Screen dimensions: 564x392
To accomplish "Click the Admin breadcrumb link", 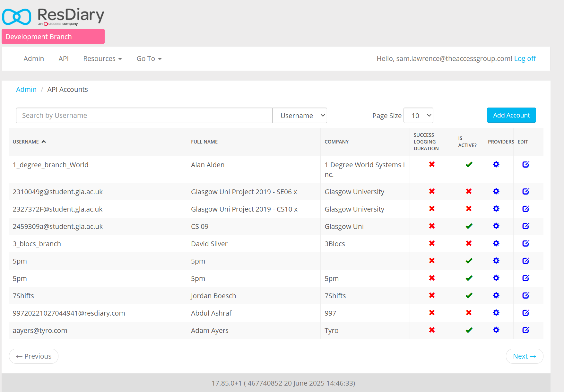I will click(26, 89).
